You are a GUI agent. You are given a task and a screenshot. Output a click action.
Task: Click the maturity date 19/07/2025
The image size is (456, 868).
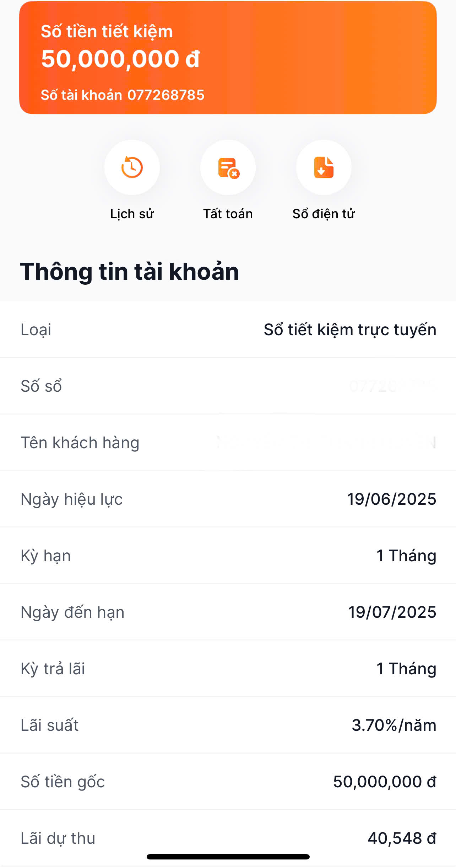(x=392, y=612)
